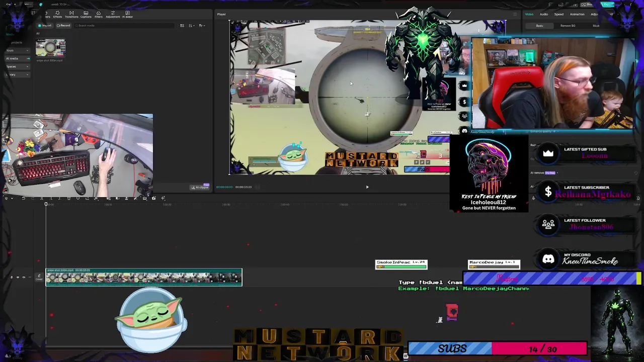Click the layout icon in the title bar
644x362 pixels.
point(550,5)
